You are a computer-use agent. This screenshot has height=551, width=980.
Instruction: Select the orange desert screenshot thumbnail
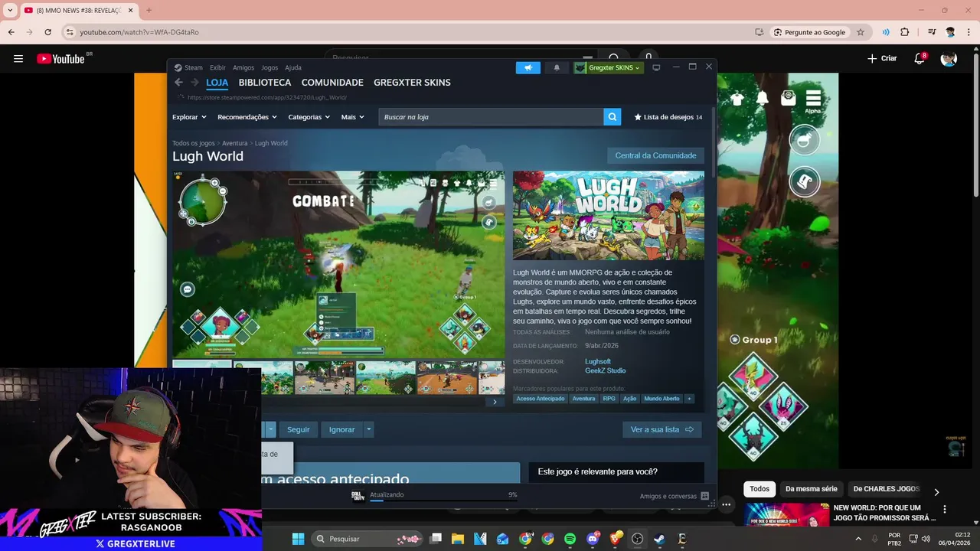(447, 378)
